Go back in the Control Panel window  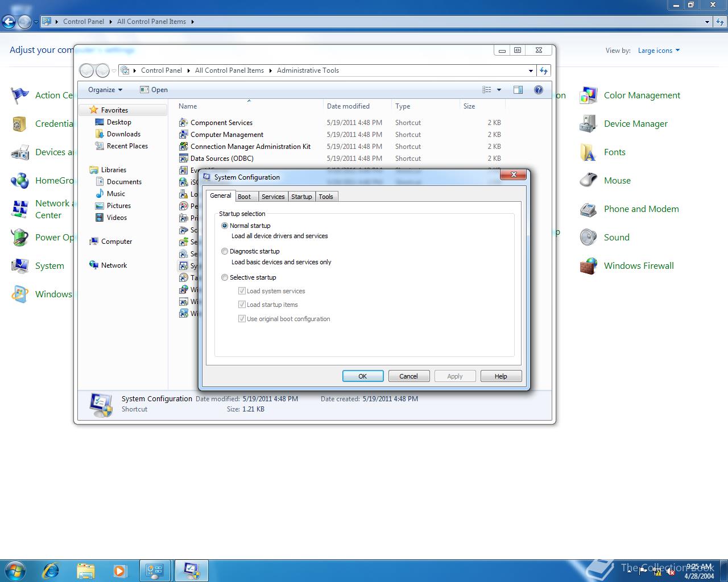coord(9,22)
